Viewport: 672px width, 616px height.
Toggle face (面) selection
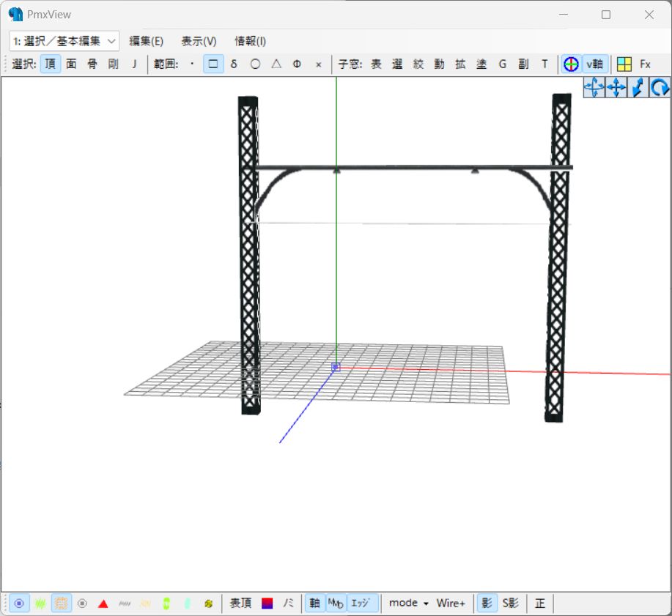point(71,64)
